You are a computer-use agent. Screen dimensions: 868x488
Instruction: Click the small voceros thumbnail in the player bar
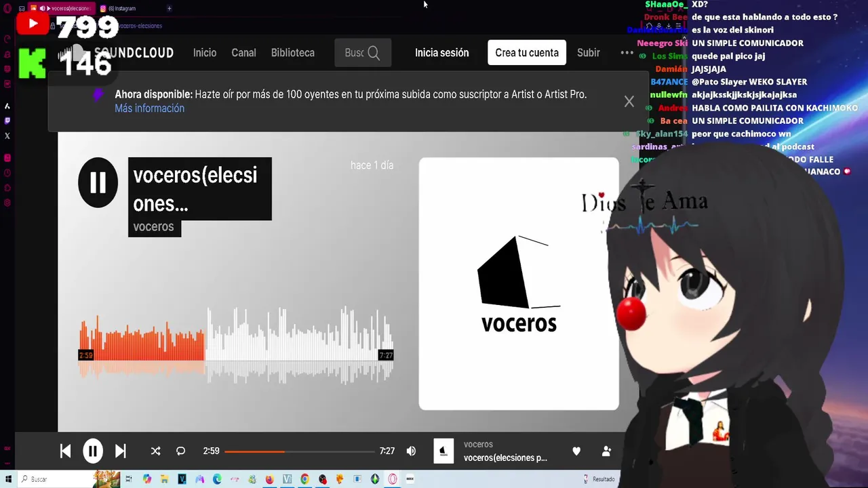point(443,451)
